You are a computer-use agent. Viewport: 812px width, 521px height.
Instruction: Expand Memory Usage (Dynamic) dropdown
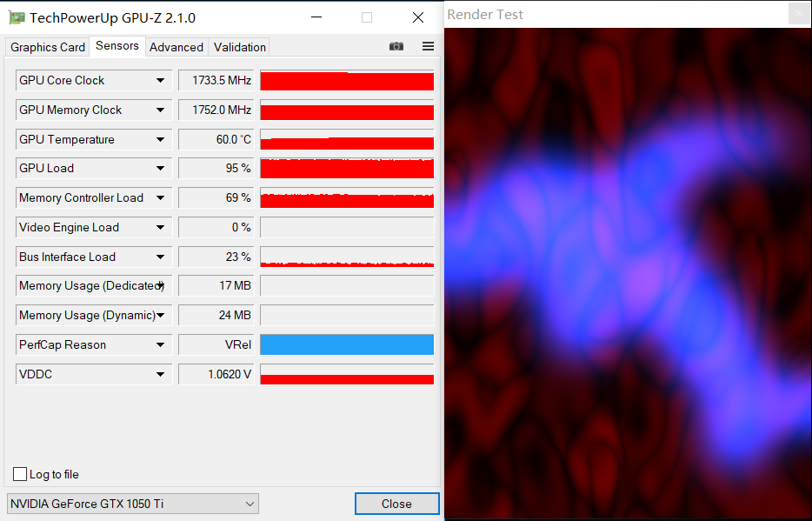click(x=161, y=316)
